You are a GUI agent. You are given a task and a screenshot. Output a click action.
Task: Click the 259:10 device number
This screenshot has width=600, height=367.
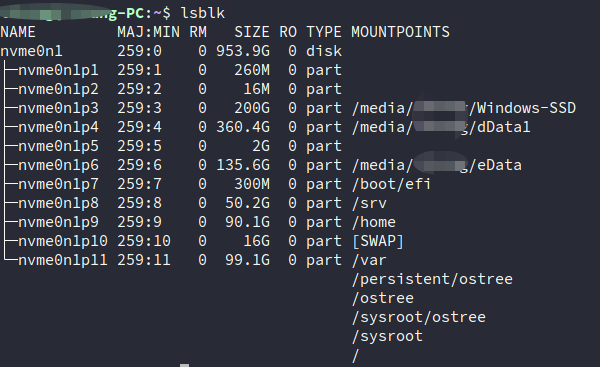144,241
